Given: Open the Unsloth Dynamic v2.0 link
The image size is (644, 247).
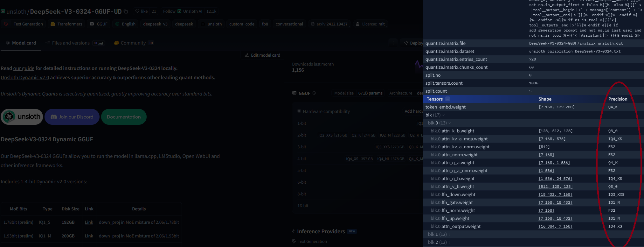Looking at the screenshot, I should click(x=25, y=77).
